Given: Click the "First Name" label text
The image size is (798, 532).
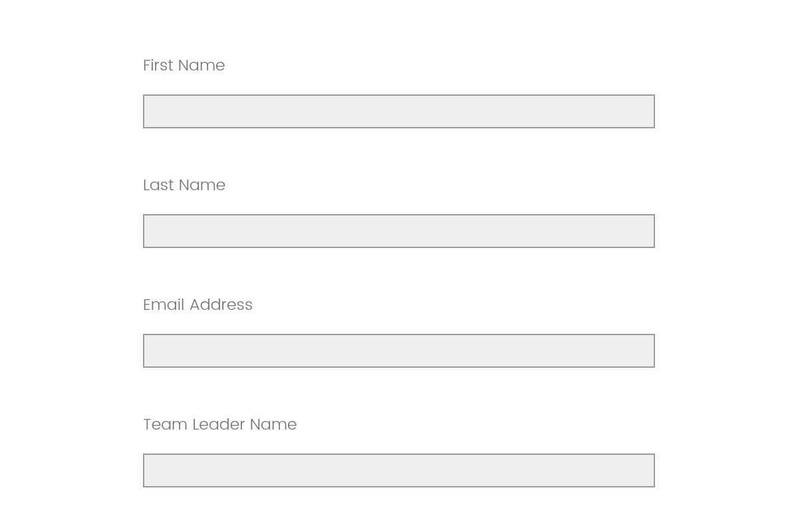Looking at the screenshot, I should (x=184, y=65).
